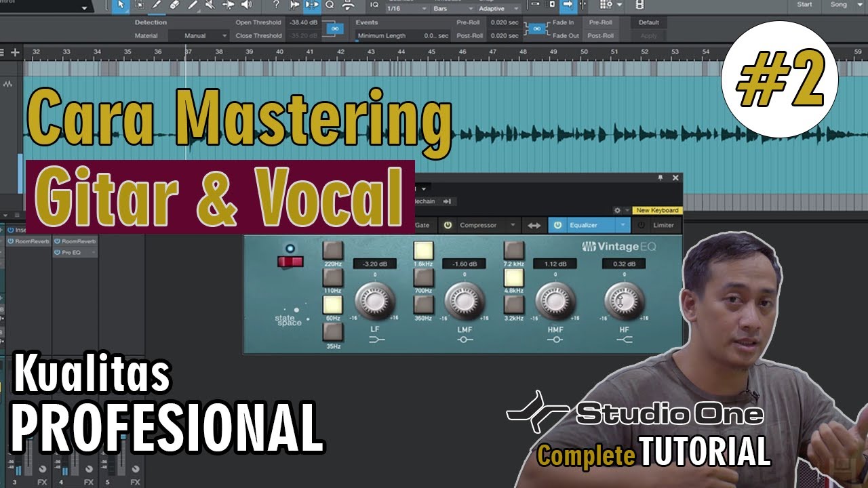The width and height of the screenshot is (868, 488).
Task: Open the Bars timebase dropdown
Action: 453,9
